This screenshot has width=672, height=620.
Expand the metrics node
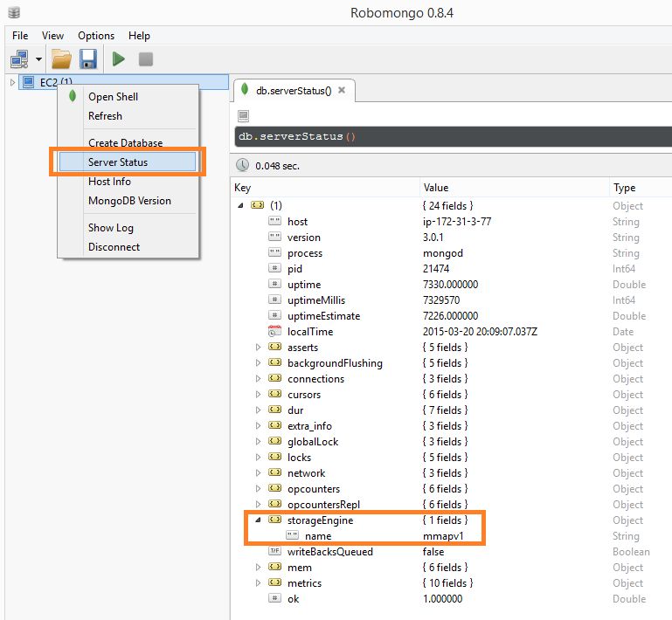pyautogui.click(x=258, y=582)
